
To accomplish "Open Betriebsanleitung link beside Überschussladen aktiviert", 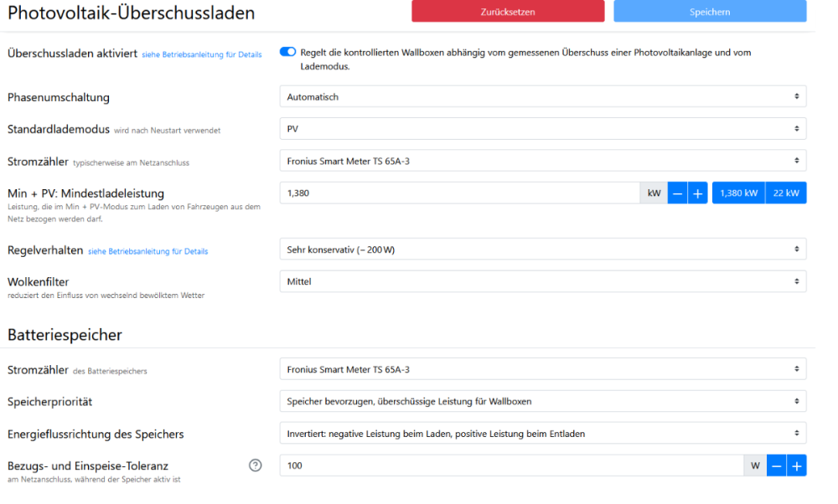I will [201, 54].
